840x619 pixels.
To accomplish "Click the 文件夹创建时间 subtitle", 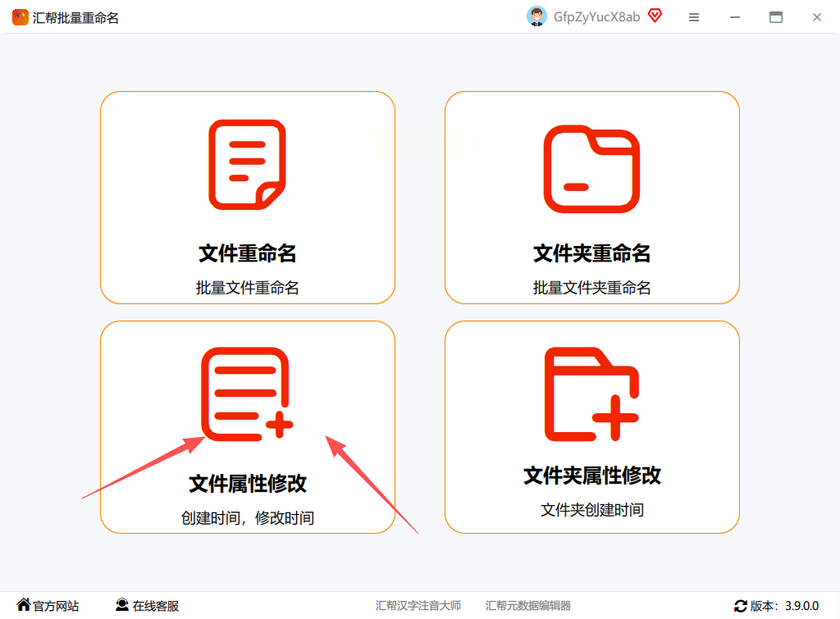I will click(x=592, y=510).
